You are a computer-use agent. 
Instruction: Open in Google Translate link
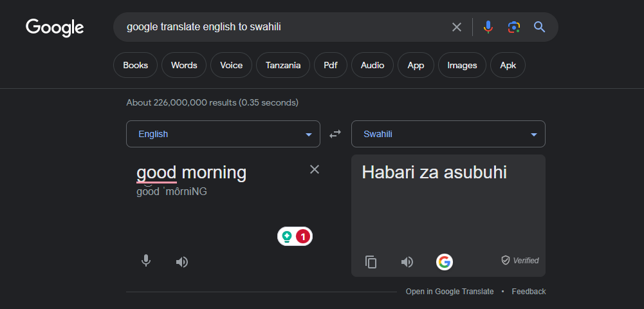[x=450, y=292]
